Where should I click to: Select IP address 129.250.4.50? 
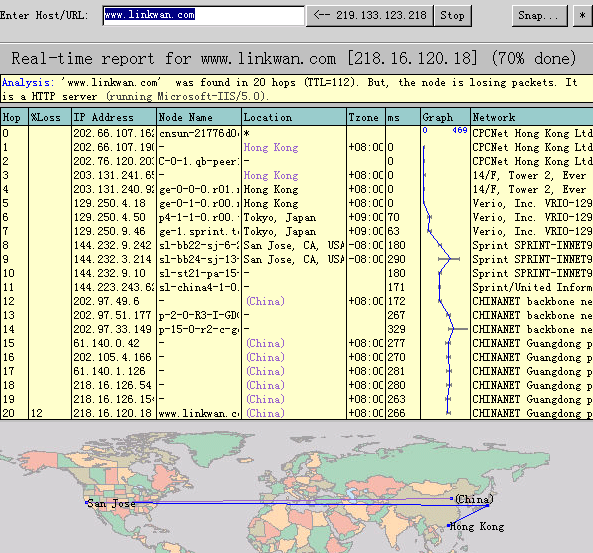coord(109,217)
